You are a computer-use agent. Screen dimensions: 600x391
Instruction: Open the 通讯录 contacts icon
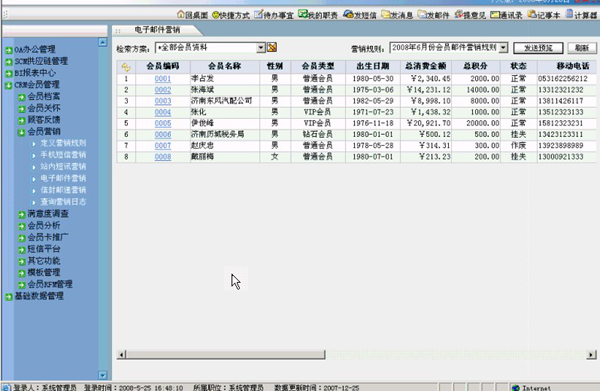click(495, 15)
